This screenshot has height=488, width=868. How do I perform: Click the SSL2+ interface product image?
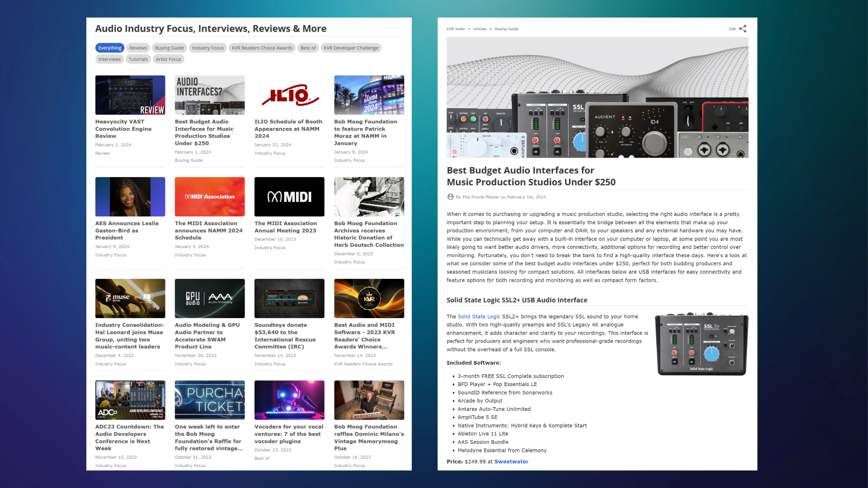click(702, 344)
